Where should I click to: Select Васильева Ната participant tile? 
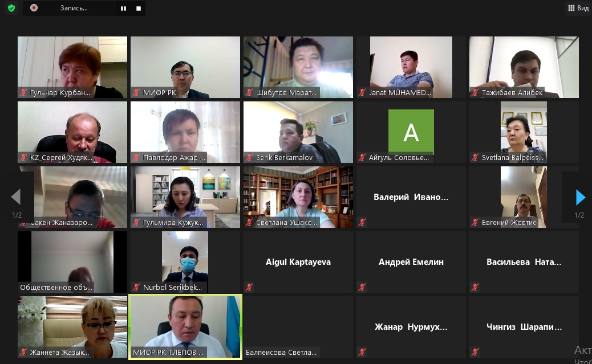[524, 262]
